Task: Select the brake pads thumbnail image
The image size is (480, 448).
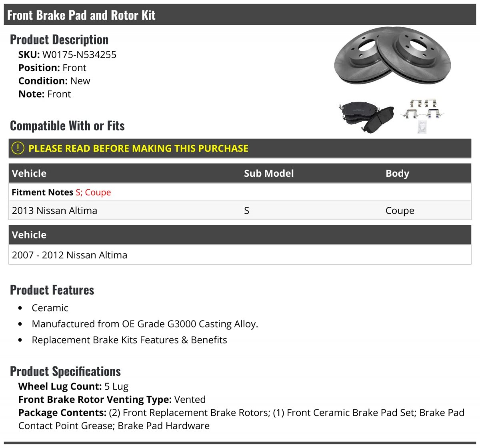Action: coord(366,116)
